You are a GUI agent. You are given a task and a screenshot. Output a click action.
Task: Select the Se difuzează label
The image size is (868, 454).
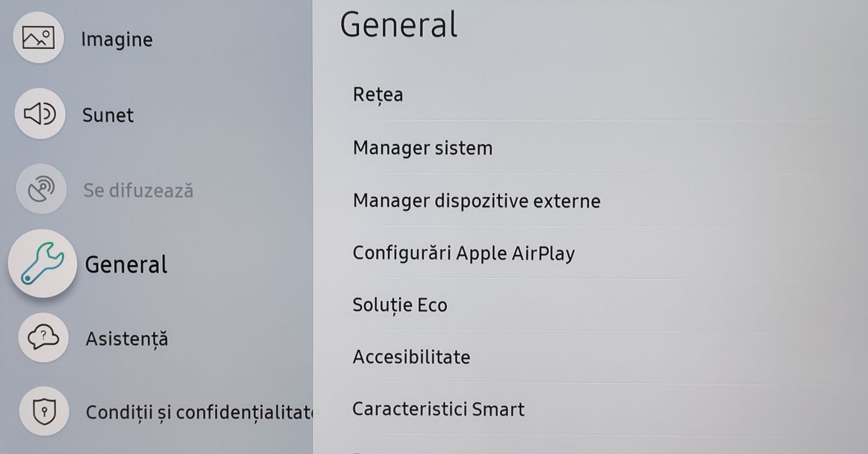138,190
